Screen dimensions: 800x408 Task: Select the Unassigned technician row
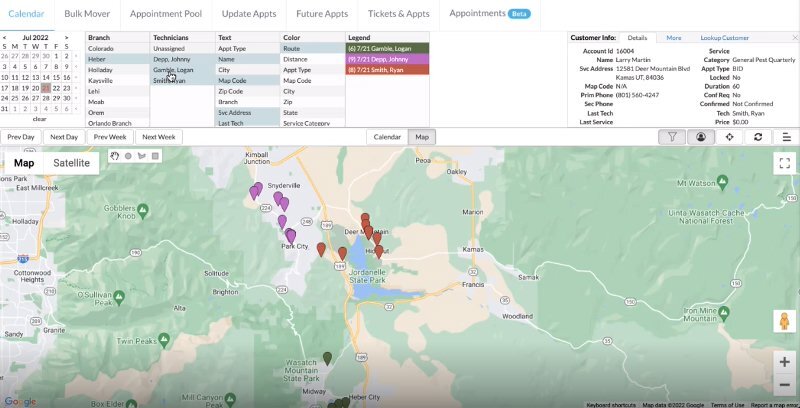(x=183, y=48)
